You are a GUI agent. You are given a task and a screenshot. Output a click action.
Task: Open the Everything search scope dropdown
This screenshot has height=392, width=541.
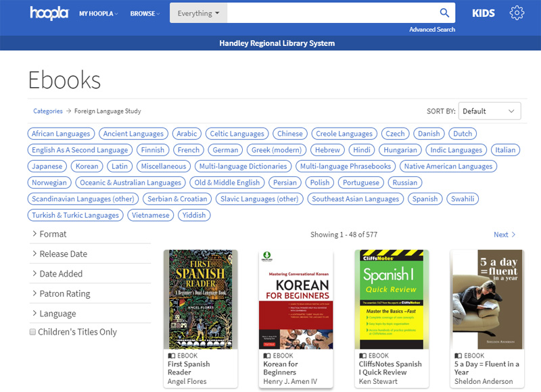(x=198, y=12)
